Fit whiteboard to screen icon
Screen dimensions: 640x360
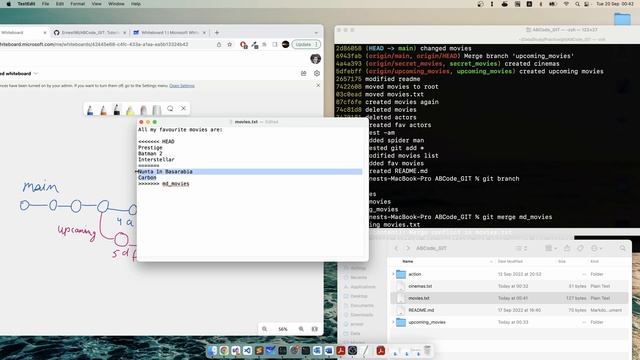pyautogui.click(x=314, y=329)
